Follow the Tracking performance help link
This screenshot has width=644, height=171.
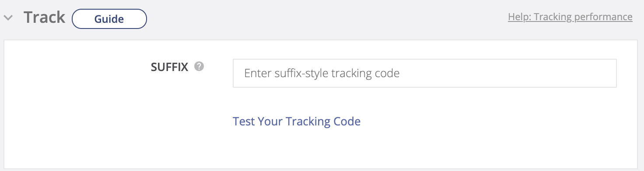tap(570, 17)
